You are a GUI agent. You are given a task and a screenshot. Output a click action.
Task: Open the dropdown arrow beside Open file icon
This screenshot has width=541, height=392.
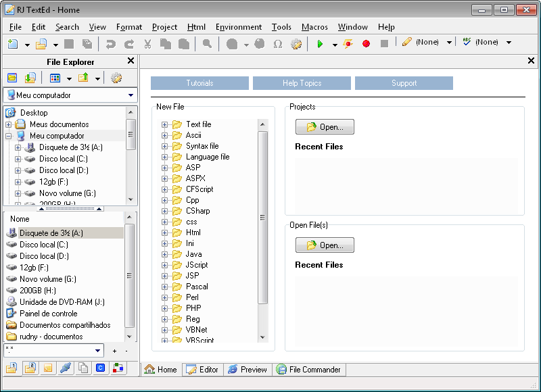pos(55,45)
